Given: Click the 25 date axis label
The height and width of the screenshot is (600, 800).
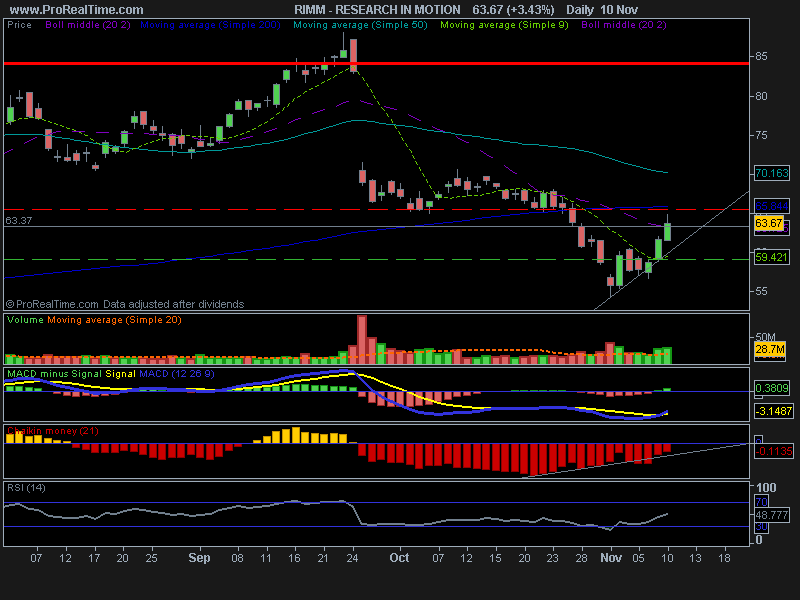Looking at the screenshot, I should (151, 558).
